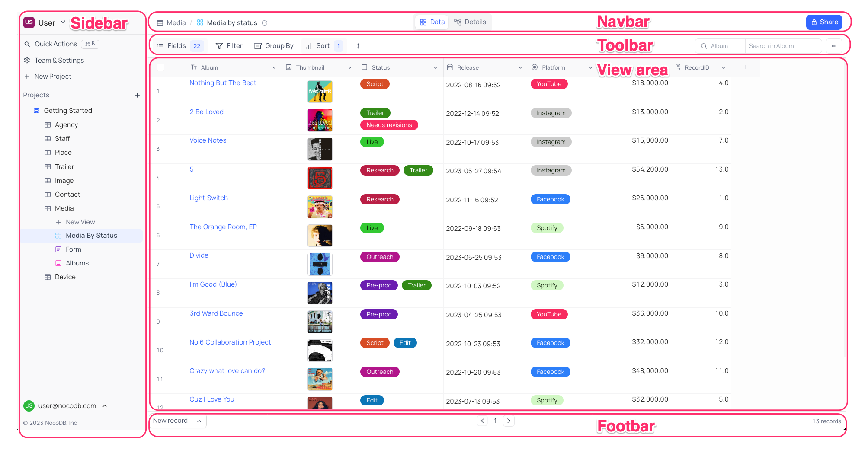Switch to the Data tab

coord(432,22)
